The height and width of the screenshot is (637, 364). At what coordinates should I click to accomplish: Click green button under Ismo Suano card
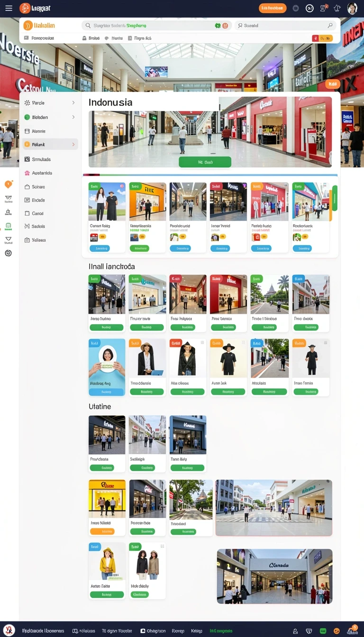point(107,327)
